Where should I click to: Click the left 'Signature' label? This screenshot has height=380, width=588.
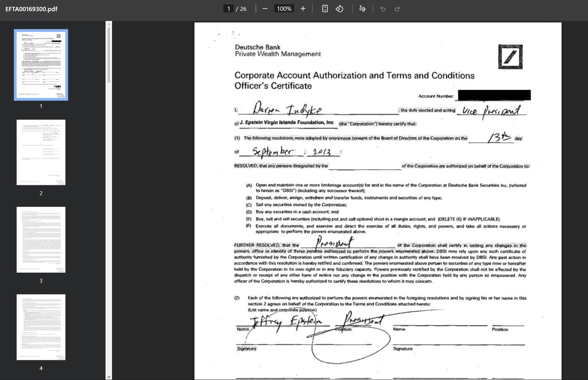(247, 349)
